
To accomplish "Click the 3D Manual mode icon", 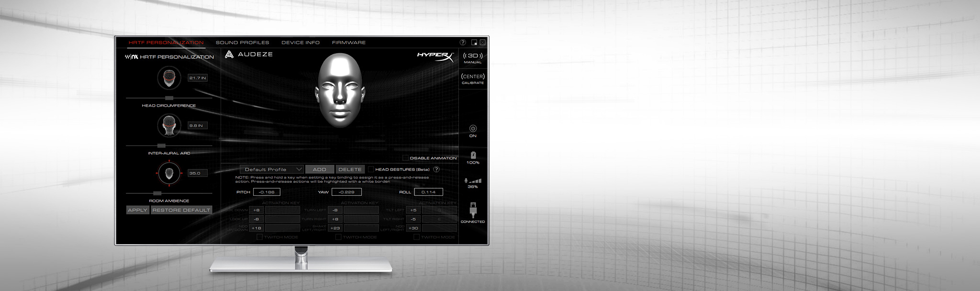I will pyautogui.click(x=473, y=56).
